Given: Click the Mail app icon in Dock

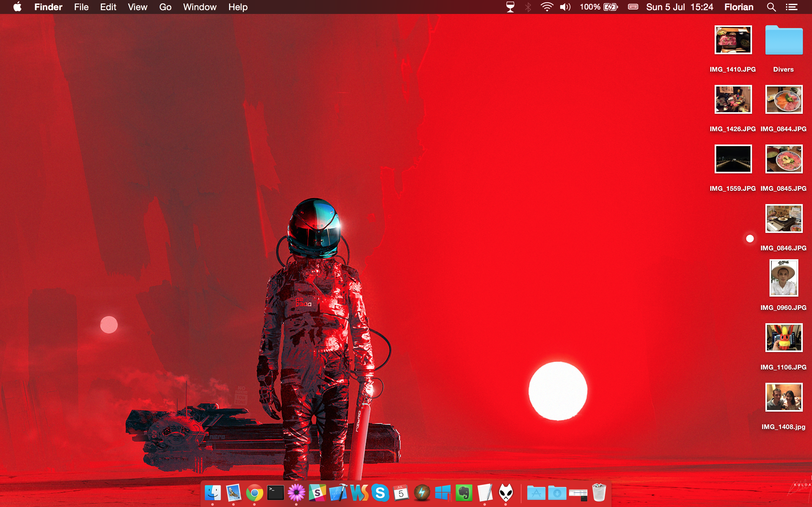Looking at the screenshot, I should 233,493.
